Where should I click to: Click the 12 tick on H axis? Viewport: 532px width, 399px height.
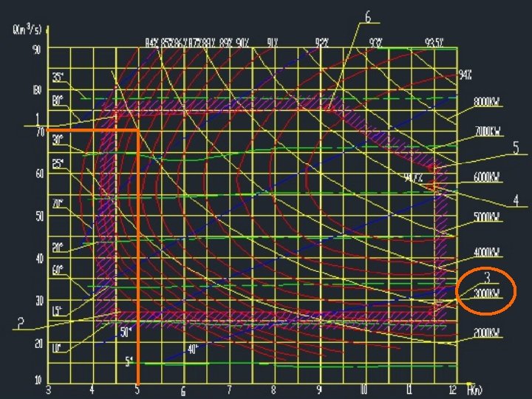[453, 390]
